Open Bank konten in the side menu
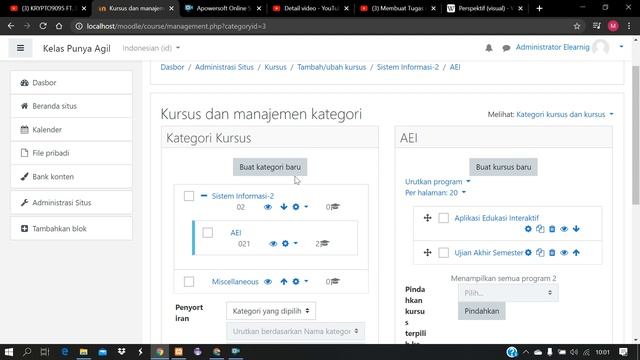This screenshot has width=640, height=360. 71,177
